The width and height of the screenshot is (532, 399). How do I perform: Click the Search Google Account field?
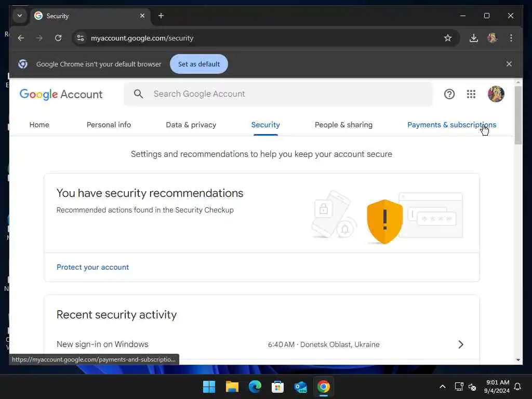point(278,94)
